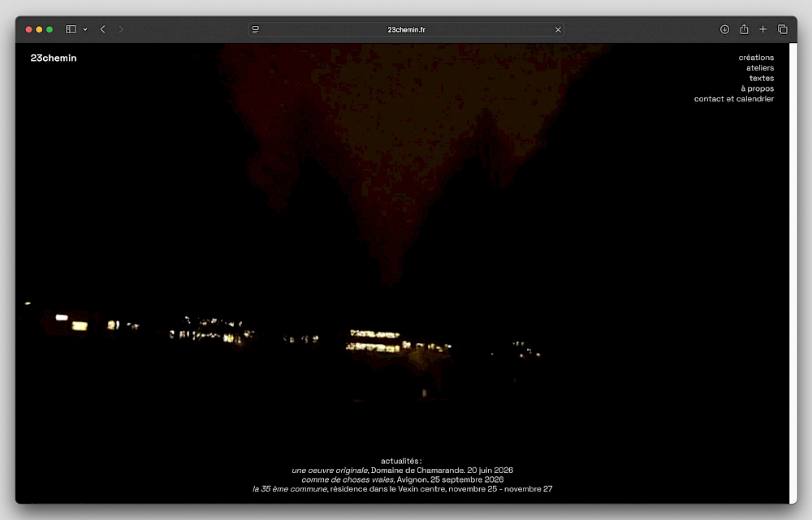Click the 'la 35 ème commune' residency link
This screenshot has width=812, height=520.
(290, 489)
